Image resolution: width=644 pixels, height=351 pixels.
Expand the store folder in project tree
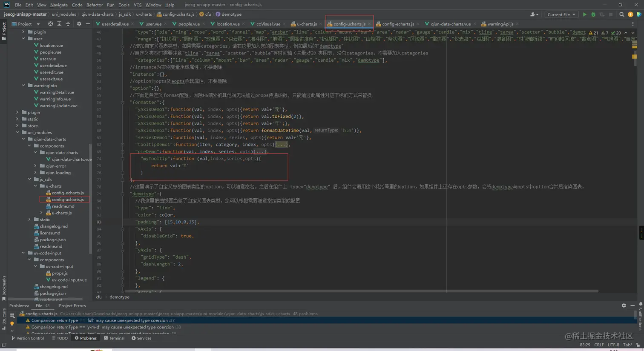pyautogui.click(x=17, y=126)
